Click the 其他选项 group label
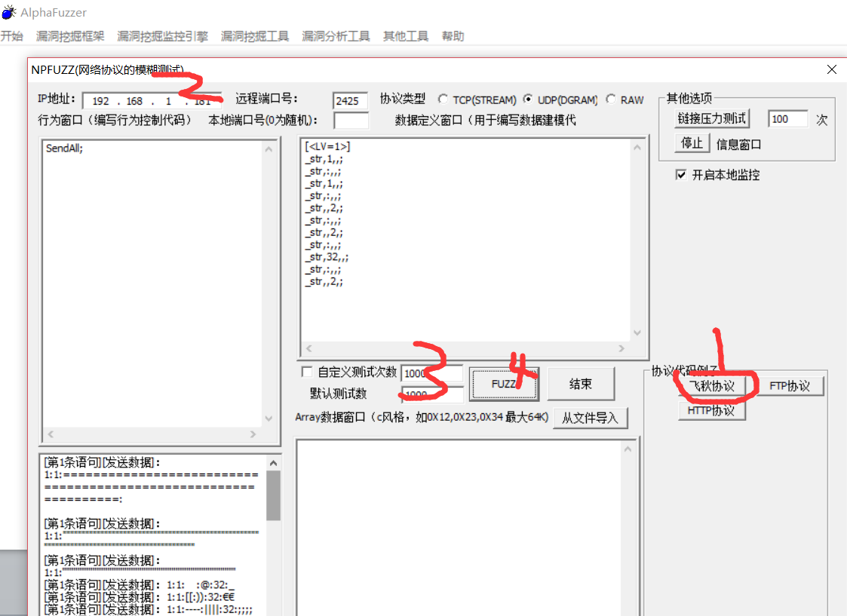Image resolution: width=847 pixels, height=616 pixels. coord(689,98)
